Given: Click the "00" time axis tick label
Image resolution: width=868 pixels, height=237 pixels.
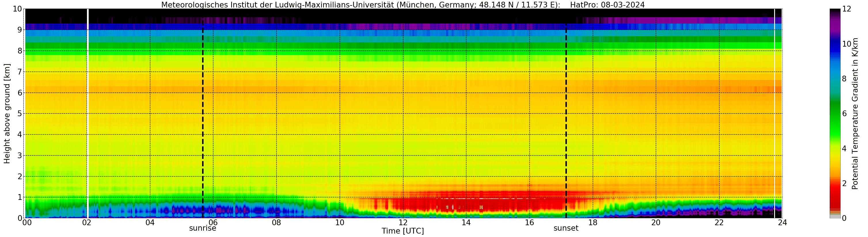Looking at the screenshot, I should [x=27, y=223].
